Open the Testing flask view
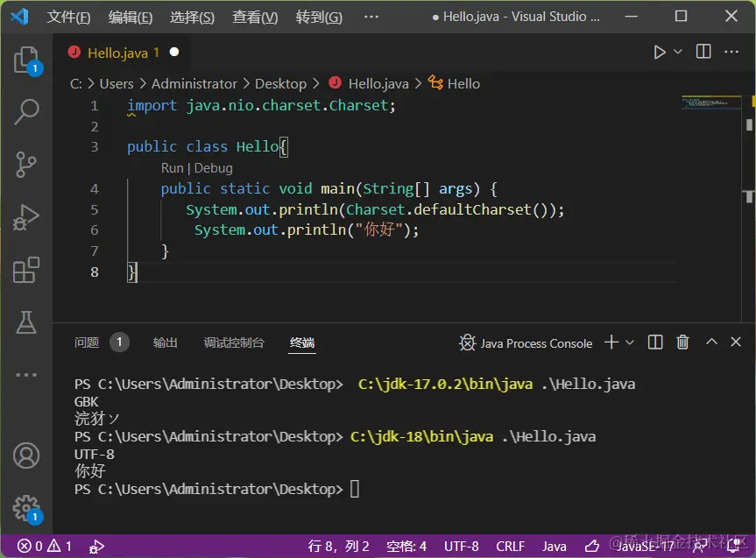The width and height of the screenshot is (756, 558). click(26, 321)
